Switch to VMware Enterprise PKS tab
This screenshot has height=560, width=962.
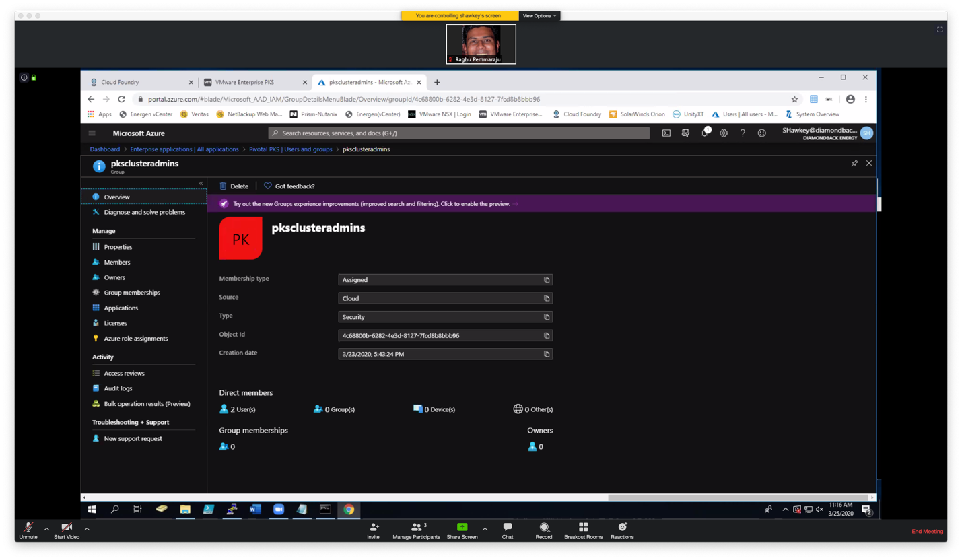point(254,82)
